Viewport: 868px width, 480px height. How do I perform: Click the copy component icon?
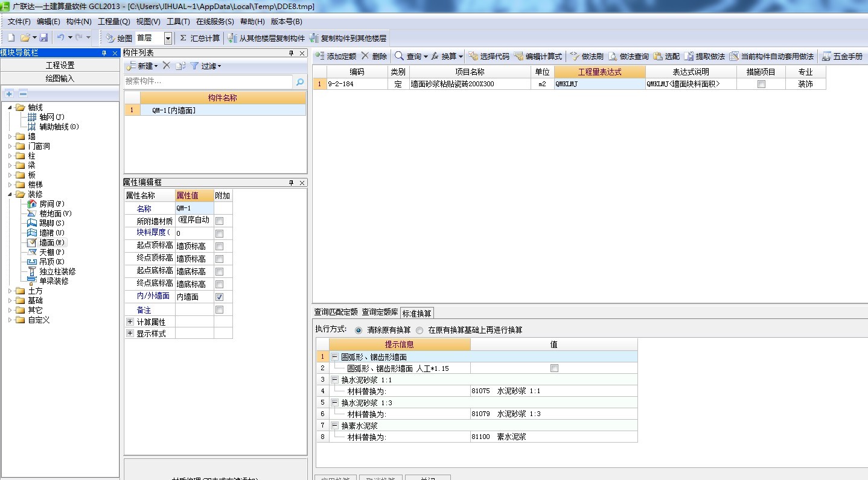point(180,66)
